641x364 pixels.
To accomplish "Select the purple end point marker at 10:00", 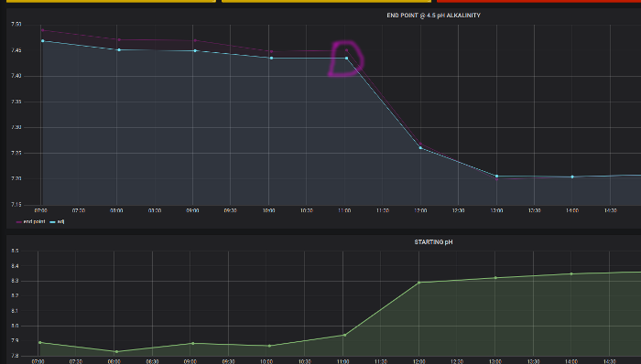I will point(271,51).
